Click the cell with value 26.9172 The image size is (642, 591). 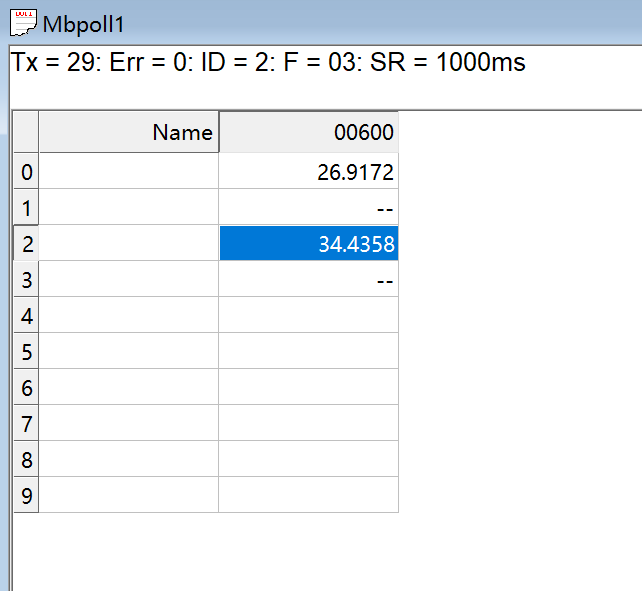[x=308, y=172]
